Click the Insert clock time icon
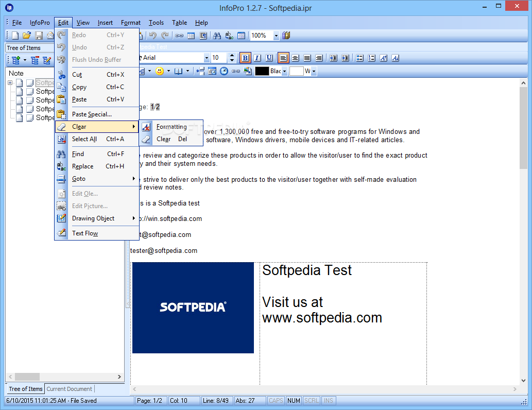The image size is (532, 410). (x=224, y=71)
